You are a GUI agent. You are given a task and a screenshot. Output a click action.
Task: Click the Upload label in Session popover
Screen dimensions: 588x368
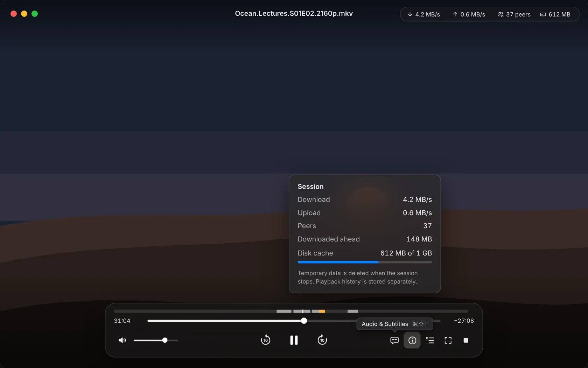tap(309, 213)
